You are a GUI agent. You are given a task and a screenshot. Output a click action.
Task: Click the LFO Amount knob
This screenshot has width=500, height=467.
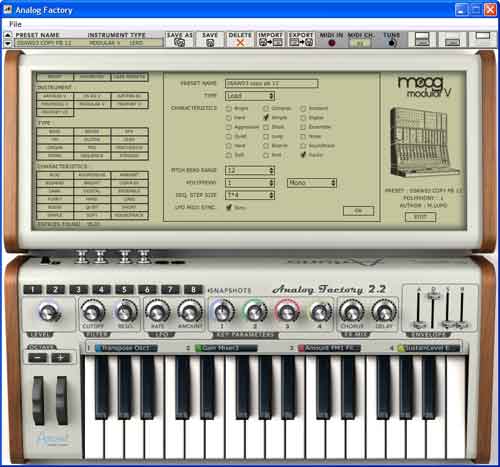(x=190, y=311)
